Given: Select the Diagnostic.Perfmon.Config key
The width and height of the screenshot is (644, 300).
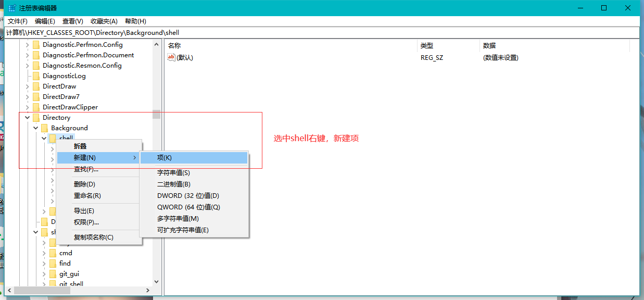Looking at the screenshot, I should pos(83,45).
